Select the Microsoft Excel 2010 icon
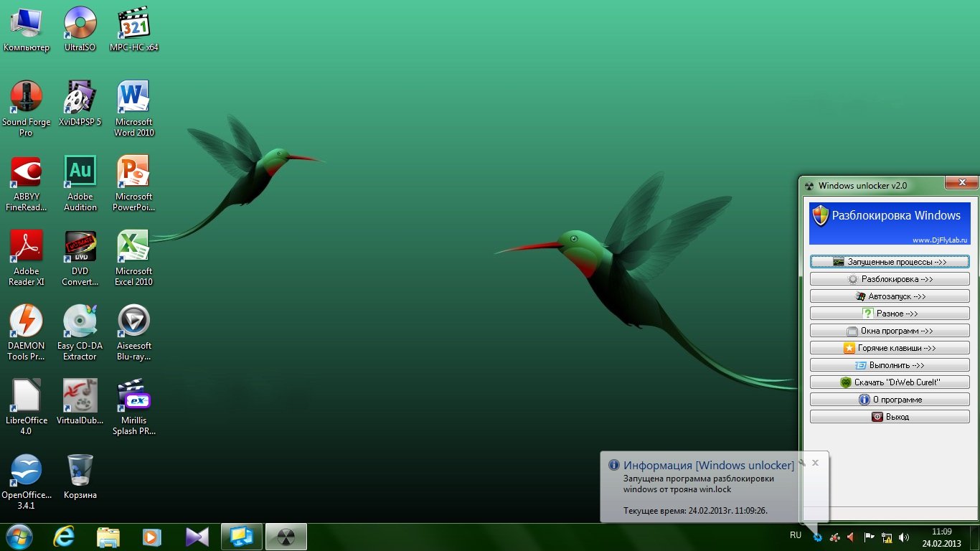Image resolution: width=980 pixels, height=551 pixels. tap(133, 258)
